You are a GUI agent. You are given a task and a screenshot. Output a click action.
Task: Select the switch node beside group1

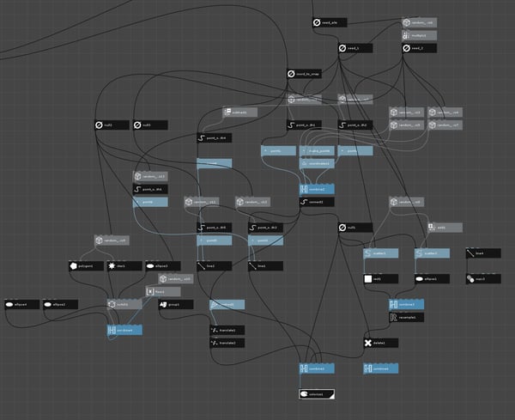pyautogui.click(x=124, y=304)
